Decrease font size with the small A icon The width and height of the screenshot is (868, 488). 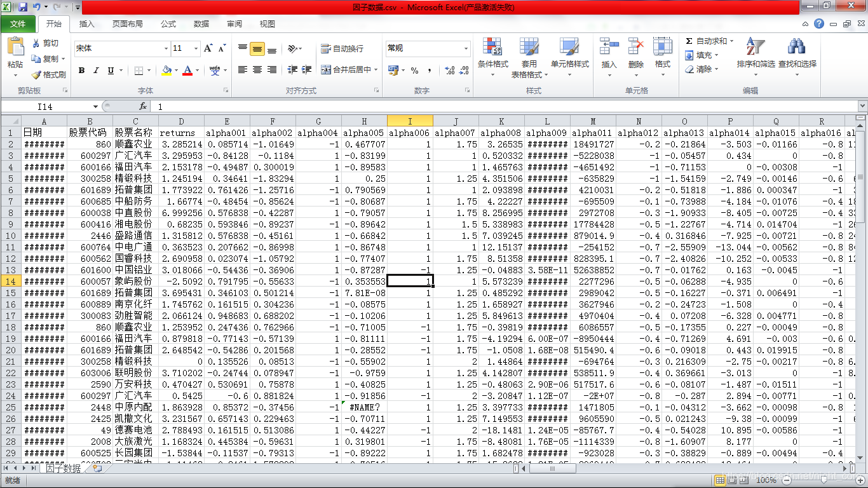click(222, 48)
